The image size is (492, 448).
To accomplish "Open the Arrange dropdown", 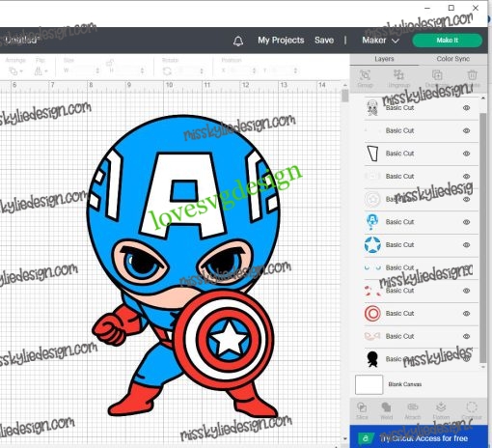I will pyautogui.click(x=15, y=71).
